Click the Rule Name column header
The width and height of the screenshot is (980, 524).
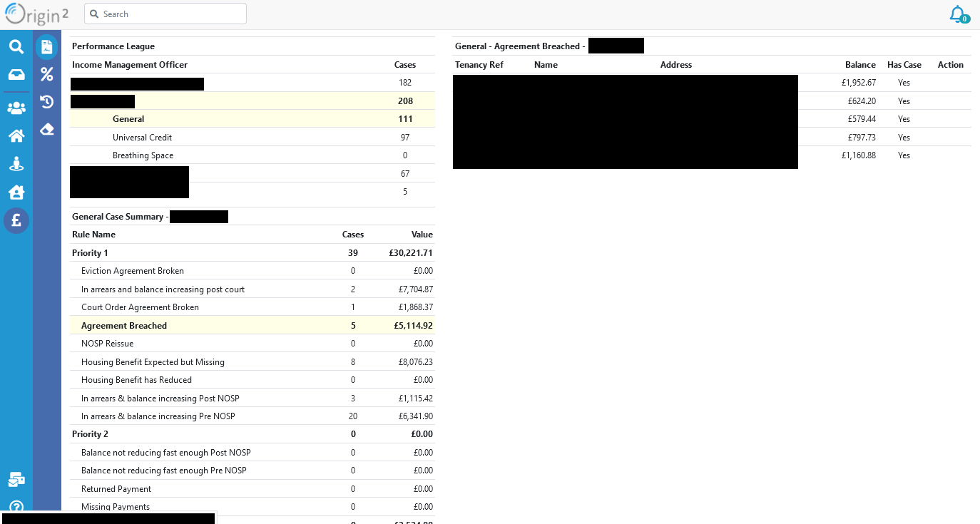tap(93, 235)
